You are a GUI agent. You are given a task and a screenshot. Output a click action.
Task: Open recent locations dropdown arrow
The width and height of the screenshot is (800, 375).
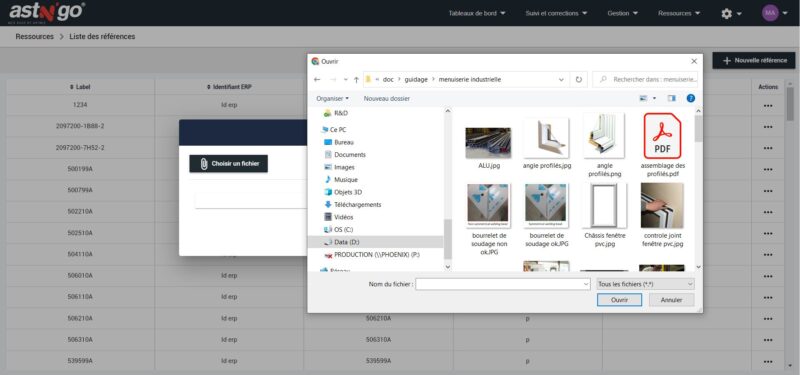345,80
